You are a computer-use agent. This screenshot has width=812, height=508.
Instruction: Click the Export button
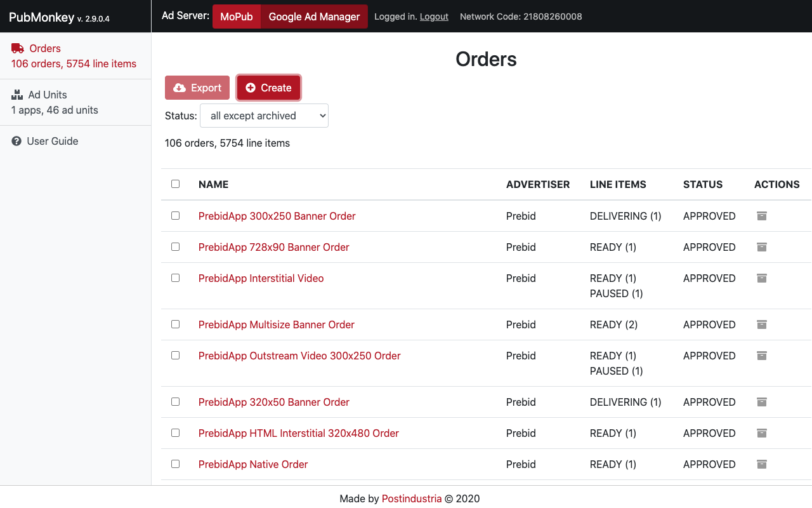pyautogui.click(x=197, y=88)
